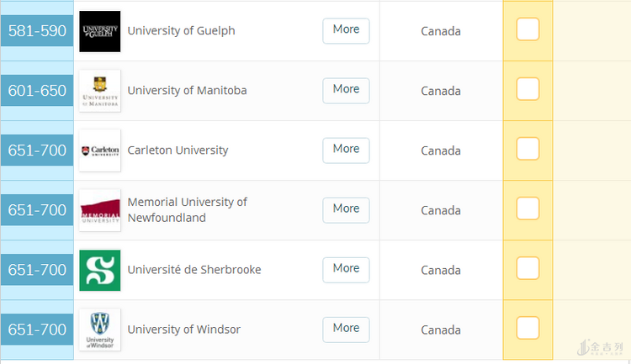
Task: Expand More for Carleton University
Action: click(x=346, y=150)
